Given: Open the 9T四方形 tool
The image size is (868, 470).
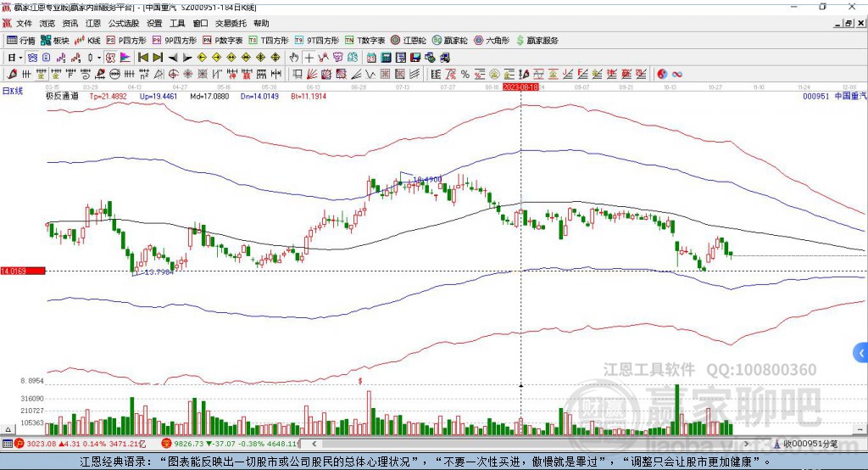Looking at the screenshot, I should pos(317,41).
